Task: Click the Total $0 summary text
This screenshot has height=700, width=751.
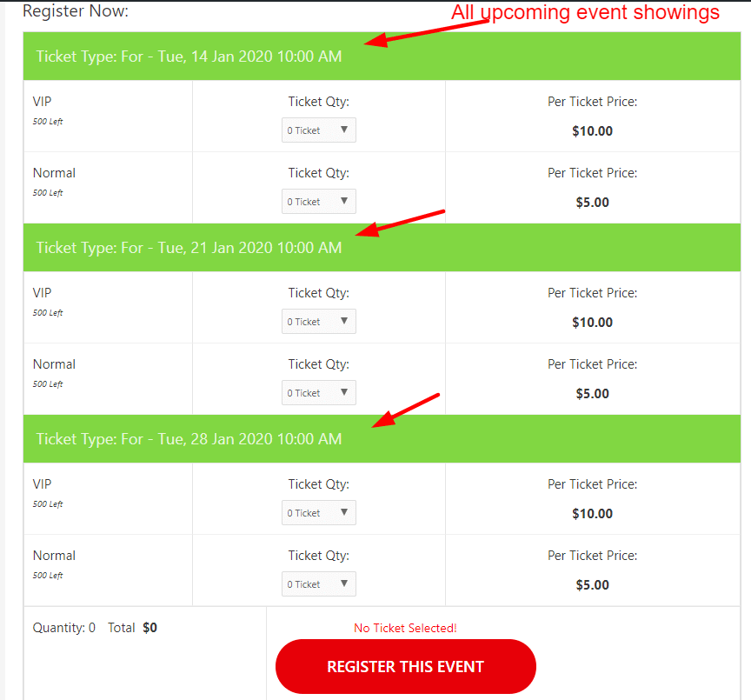Action: click(133, 628)
